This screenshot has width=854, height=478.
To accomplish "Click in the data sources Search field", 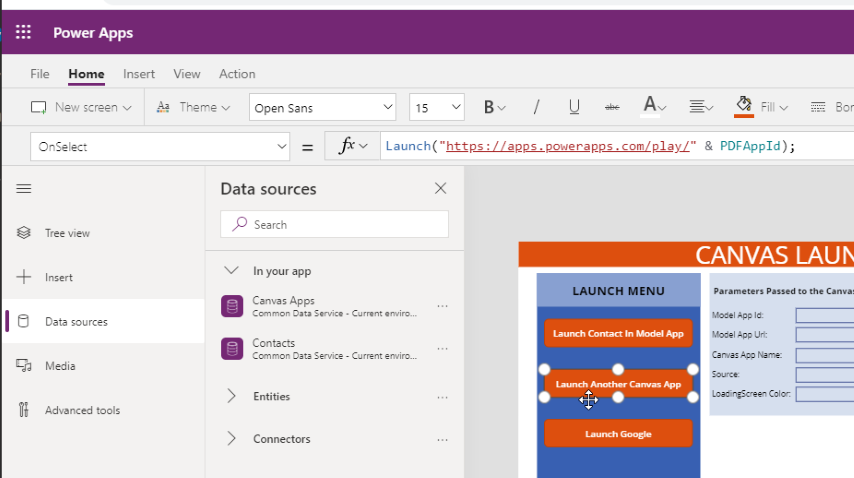I will [334, 224].
